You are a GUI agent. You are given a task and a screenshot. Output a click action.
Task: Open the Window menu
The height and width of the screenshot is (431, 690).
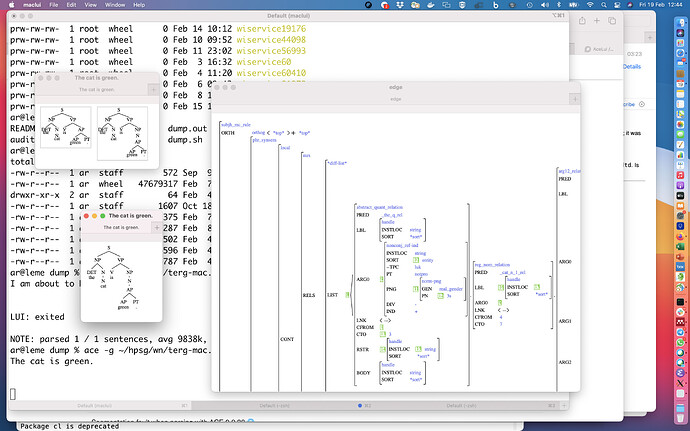(115, 5)
